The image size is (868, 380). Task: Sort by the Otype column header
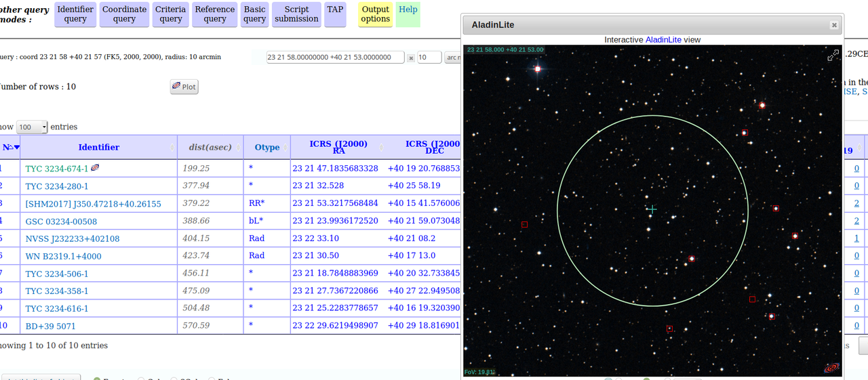(267, 147)
